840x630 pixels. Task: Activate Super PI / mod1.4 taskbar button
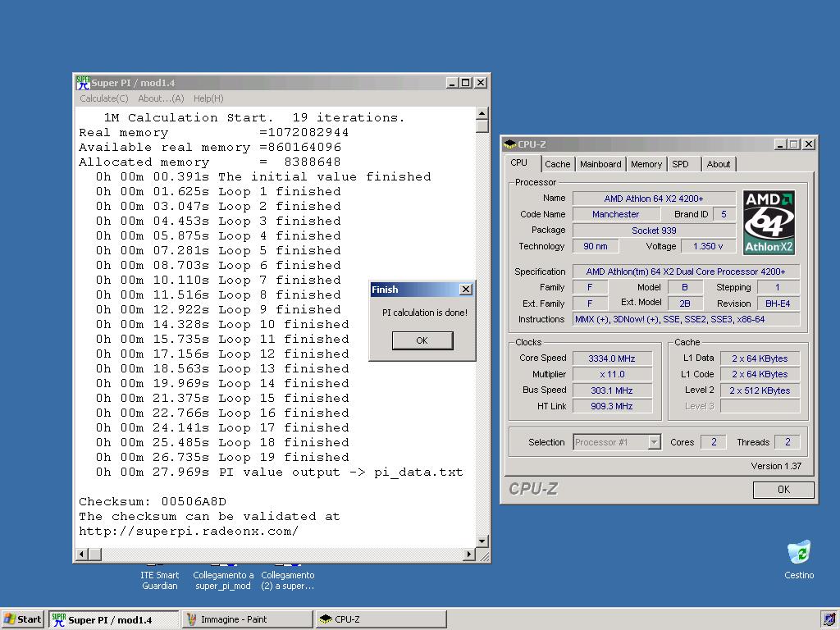[113, 619]
